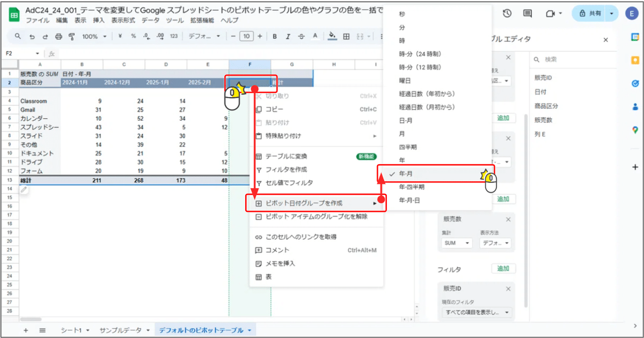The image size is (644, 338).
Task: Toggle italic formatting
Action: coord(288,36)
